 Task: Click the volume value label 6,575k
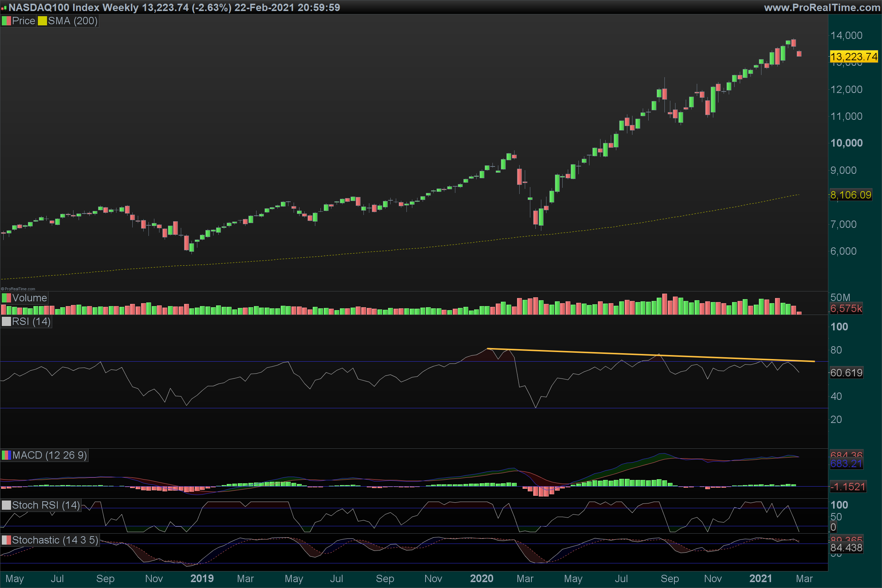click(x=846, y=309)
